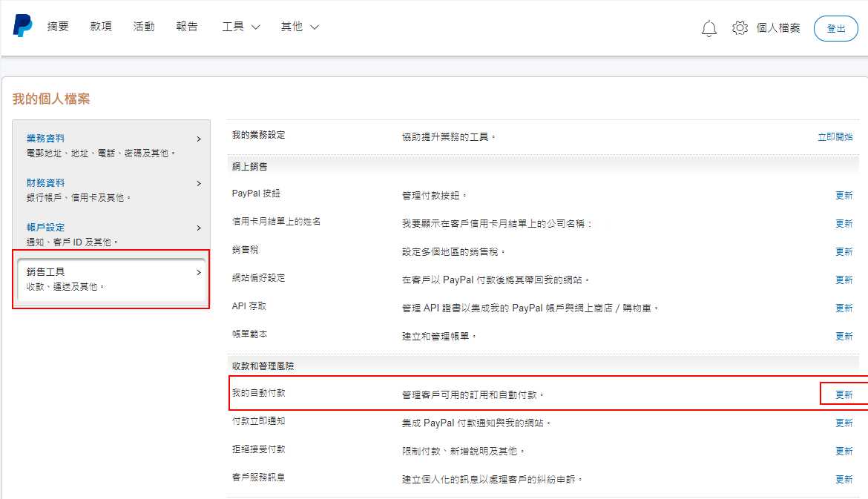Click the 網站偏好設定 row label
Screen dimensions: 868x499
tap(258, 278)
